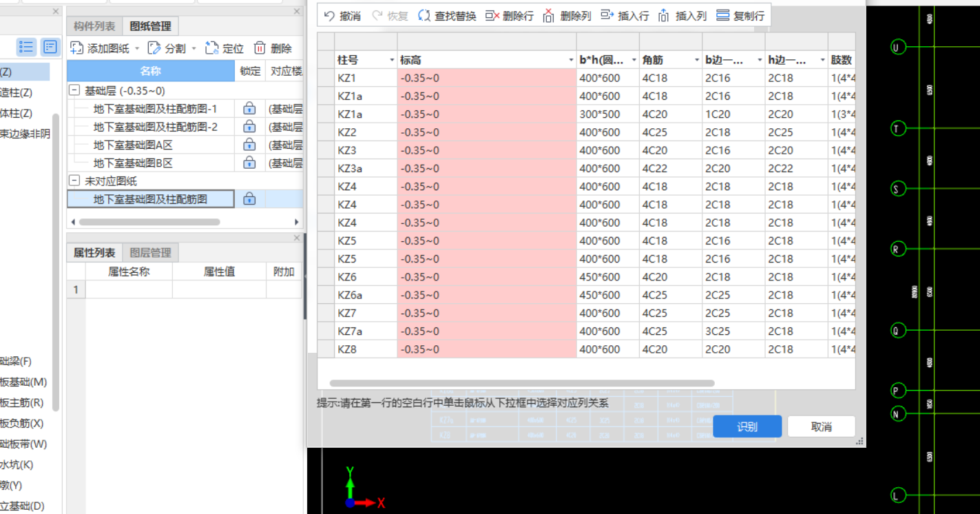Click the 撤消 undo icon
This screenshot has height=514, width=980.
[329, 16]
